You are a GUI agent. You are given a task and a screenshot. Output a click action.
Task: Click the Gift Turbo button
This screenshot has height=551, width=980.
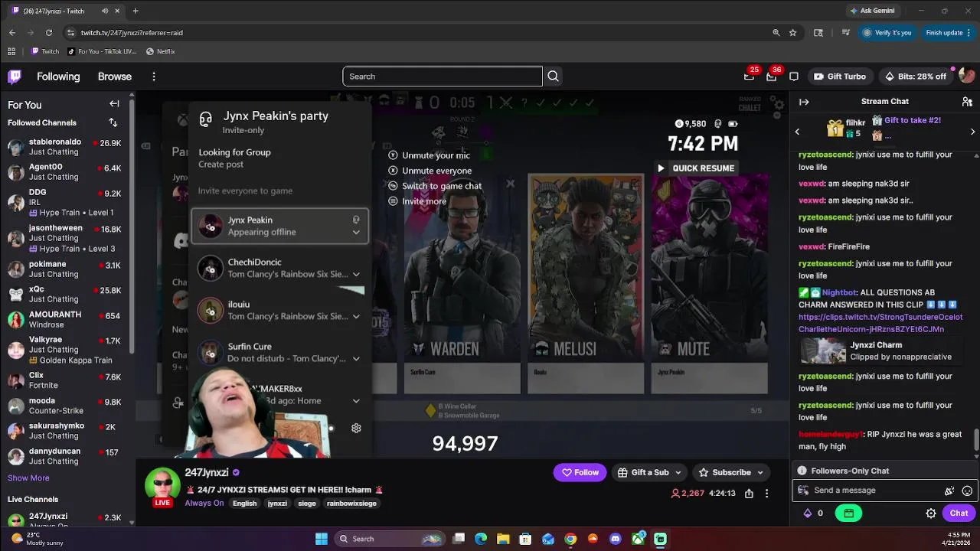tap(840, 77)
